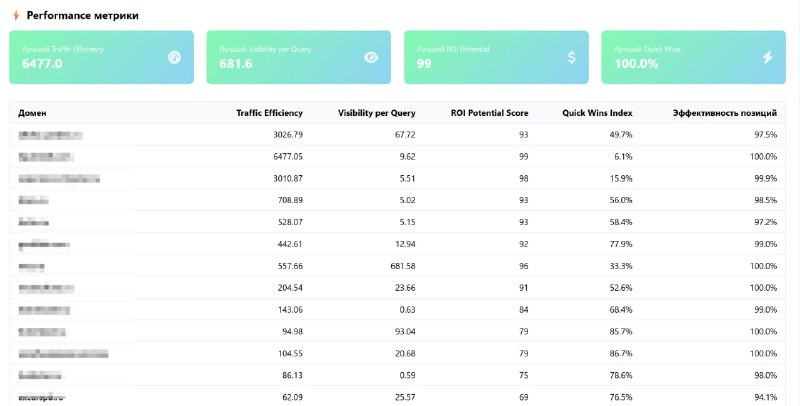Click the gauge icon in Traffic Efficiency card
The height and width of the screenshot is (406, 800).
point(174,57)
